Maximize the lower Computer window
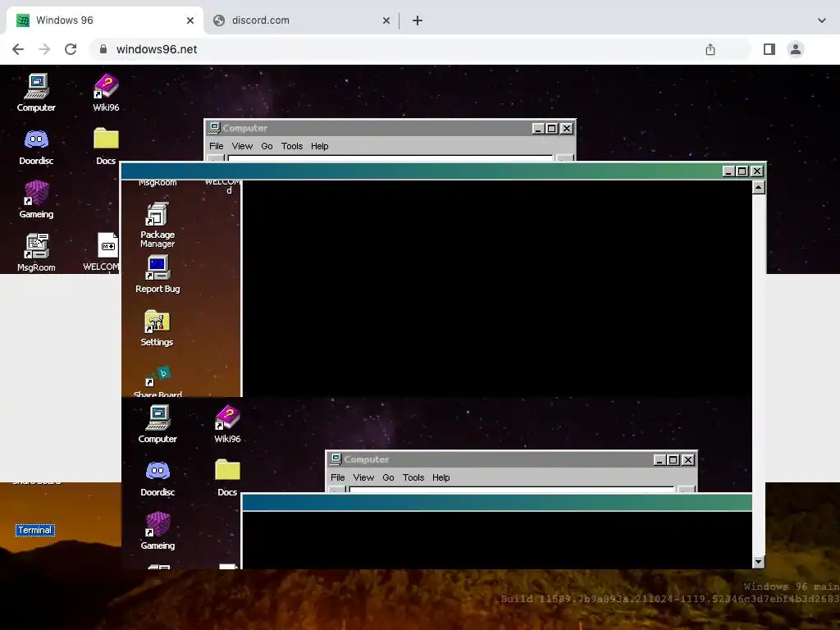This screenshot has height=630, width=840. pyautogui.click(x=673, y=459)
